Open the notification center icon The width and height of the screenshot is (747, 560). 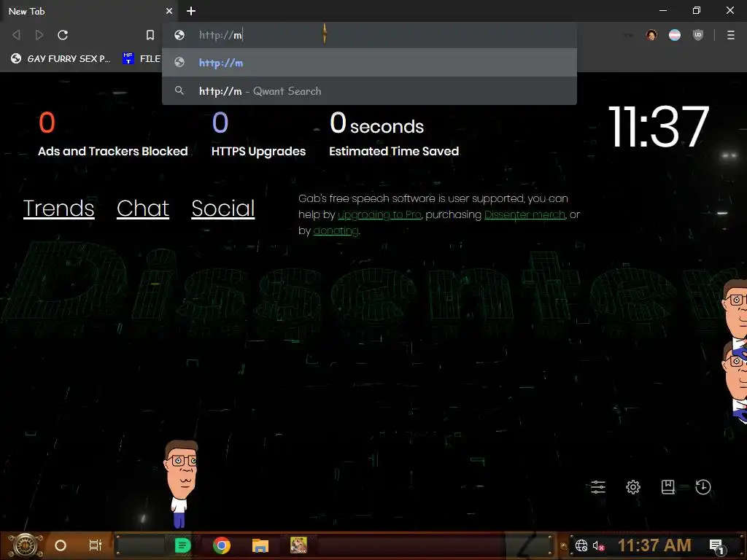[x=717, y=546]
